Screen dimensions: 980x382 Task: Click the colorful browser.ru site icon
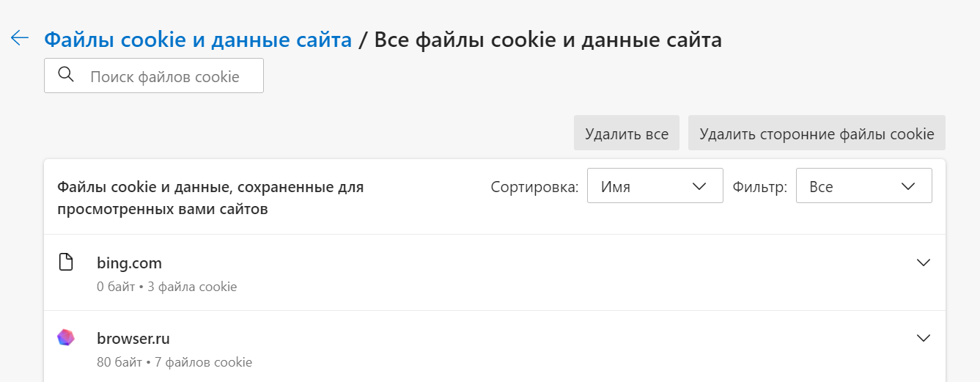[66, 338]
